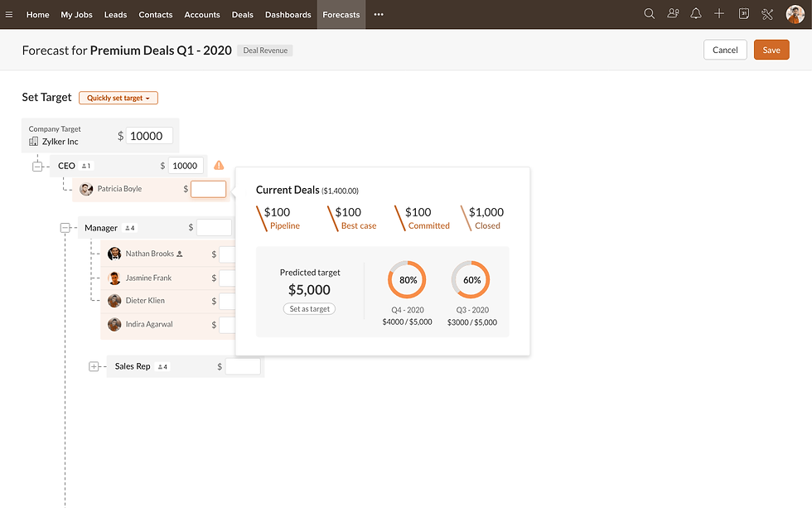Open the Dashboards tab
812x508 pixels.
pos(288,14)
